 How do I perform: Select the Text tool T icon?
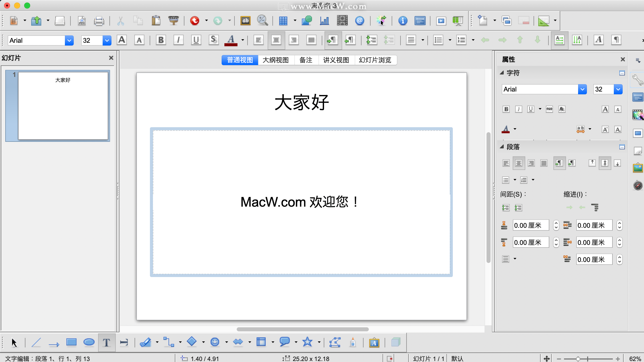[106, 342]
